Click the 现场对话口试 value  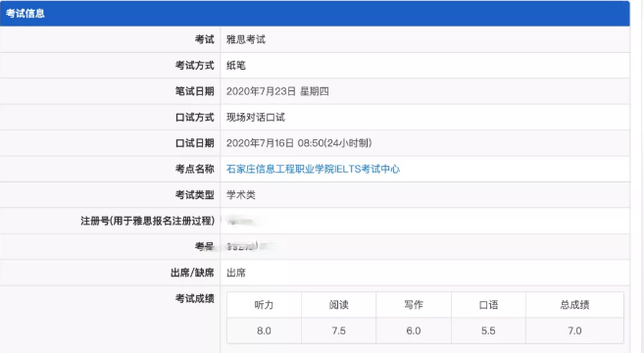(256, 117)
